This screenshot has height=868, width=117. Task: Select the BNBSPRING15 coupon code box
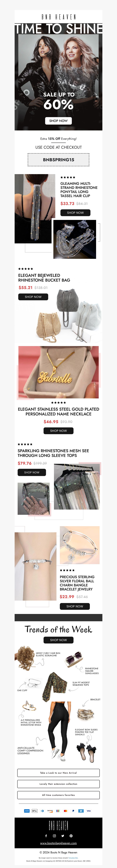click(58, 160)
